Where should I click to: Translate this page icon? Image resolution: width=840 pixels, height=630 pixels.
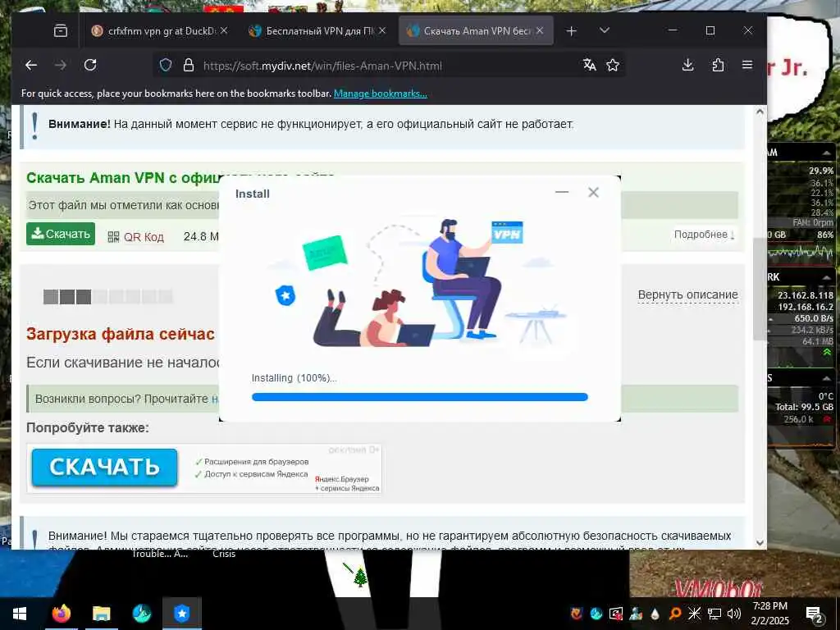tap(589, 66)
